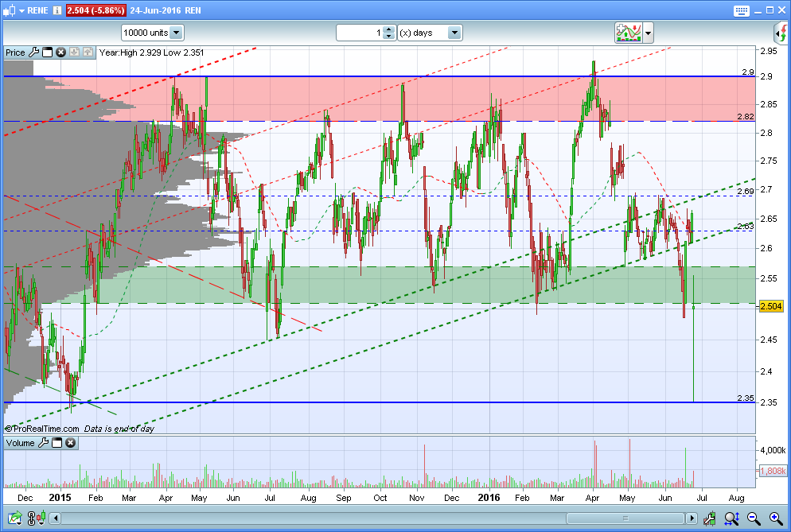791x532 pixels.
Task: Decrease the timeframe value by one
Action: 388,37
